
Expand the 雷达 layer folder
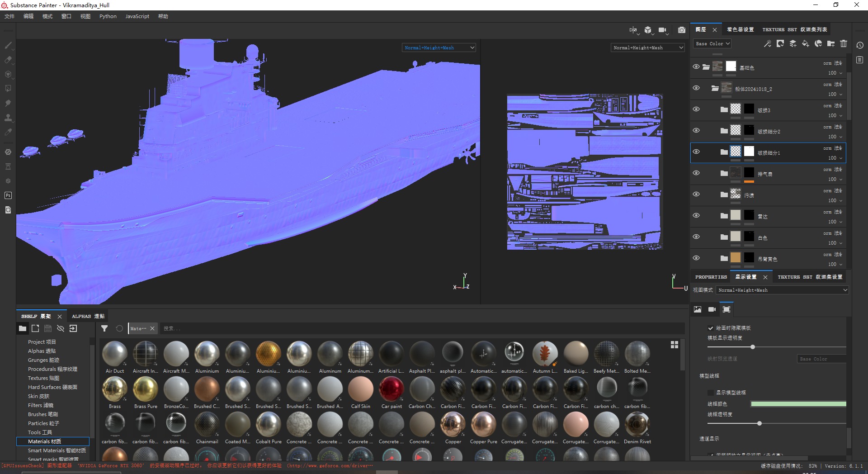(x=724, y=216)
